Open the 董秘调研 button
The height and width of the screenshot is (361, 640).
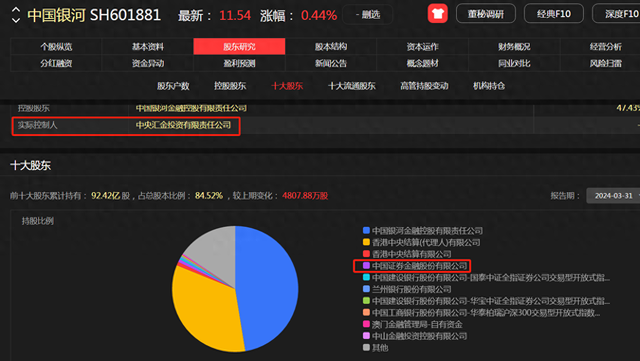coord(486,14)
